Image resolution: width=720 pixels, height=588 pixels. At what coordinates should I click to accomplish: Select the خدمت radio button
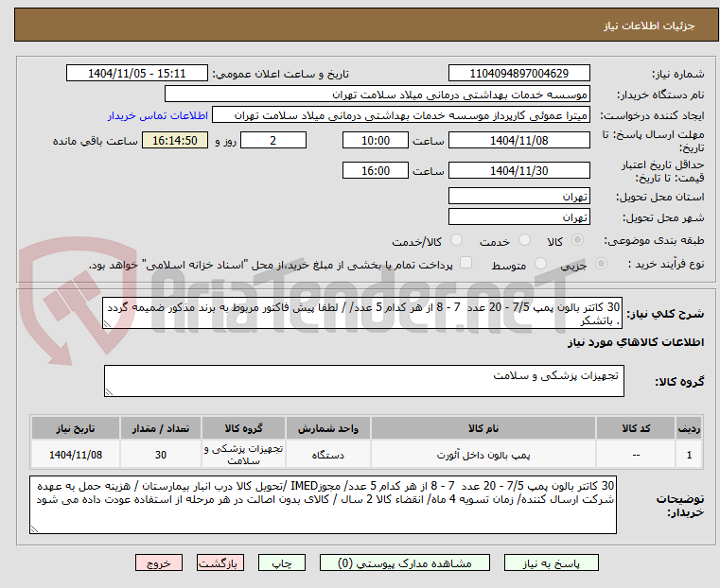pyautogui.click(x=524, y=240)
